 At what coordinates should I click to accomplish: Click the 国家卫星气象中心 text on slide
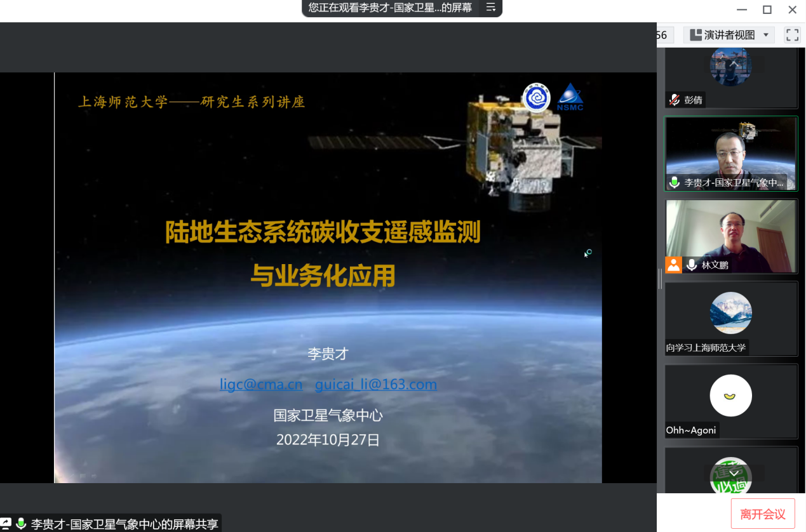click(x=328, y=415)
